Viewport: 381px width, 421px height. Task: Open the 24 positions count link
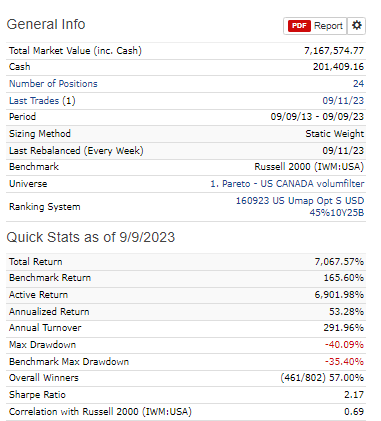pos(358,84)
